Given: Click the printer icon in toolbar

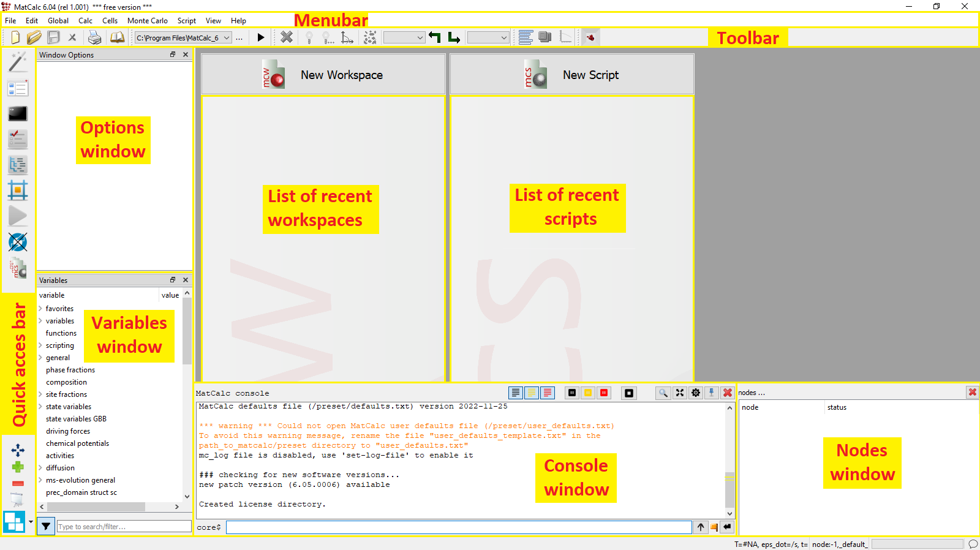Looking at the screenshot, I should pos(94,37).
